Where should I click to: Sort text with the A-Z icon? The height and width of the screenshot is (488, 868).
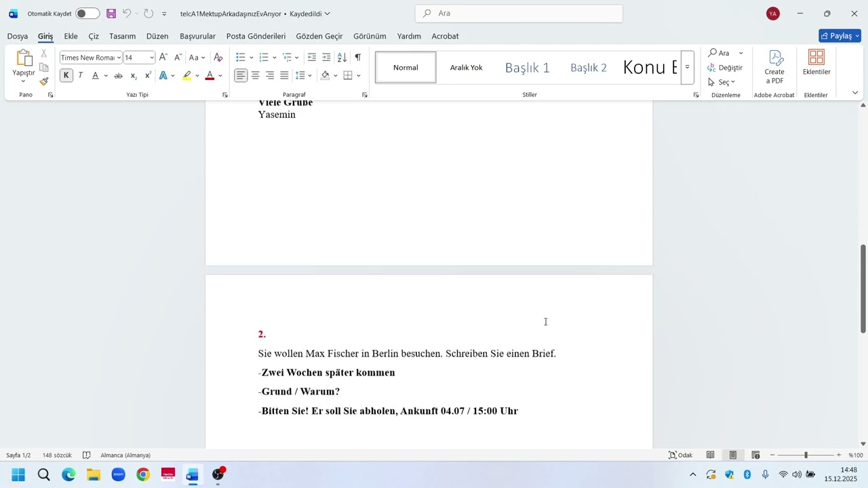click(x=342, y=58)
